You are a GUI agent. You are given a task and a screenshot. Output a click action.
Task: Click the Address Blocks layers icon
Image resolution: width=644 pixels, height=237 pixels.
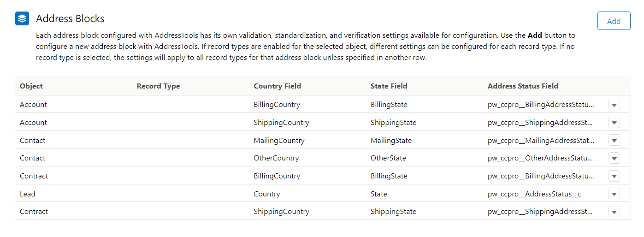[22, 18]
